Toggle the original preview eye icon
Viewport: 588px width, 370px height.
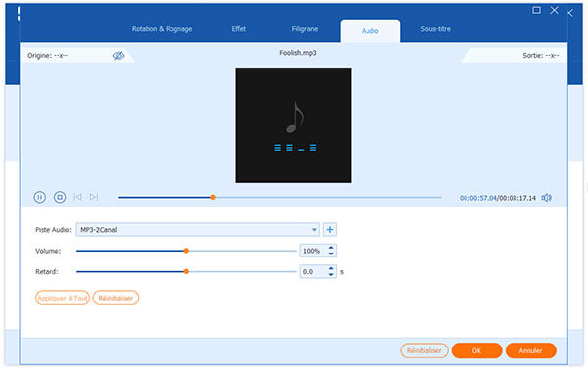119,56
